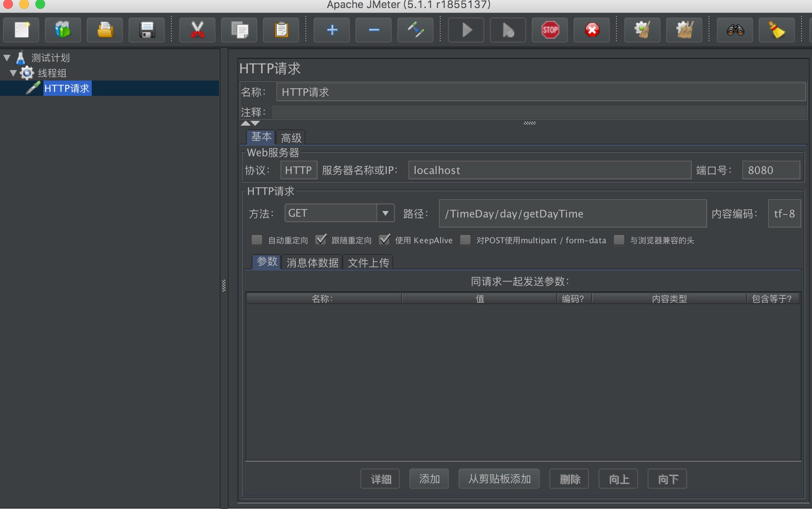
Task: Click the 删除 button
Action: tap(569, 479)
